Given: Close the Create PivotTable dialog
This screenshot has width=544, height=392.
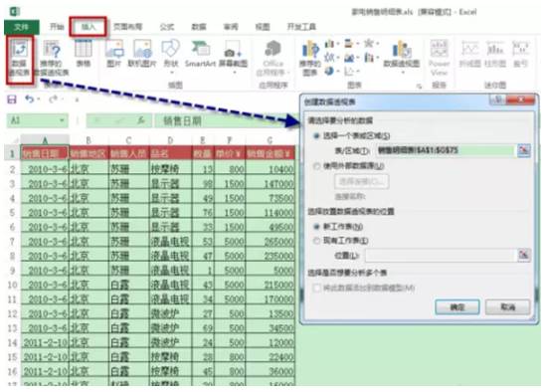Looking at the screenshot, I should pyautogui.click(x=521, y=100).
